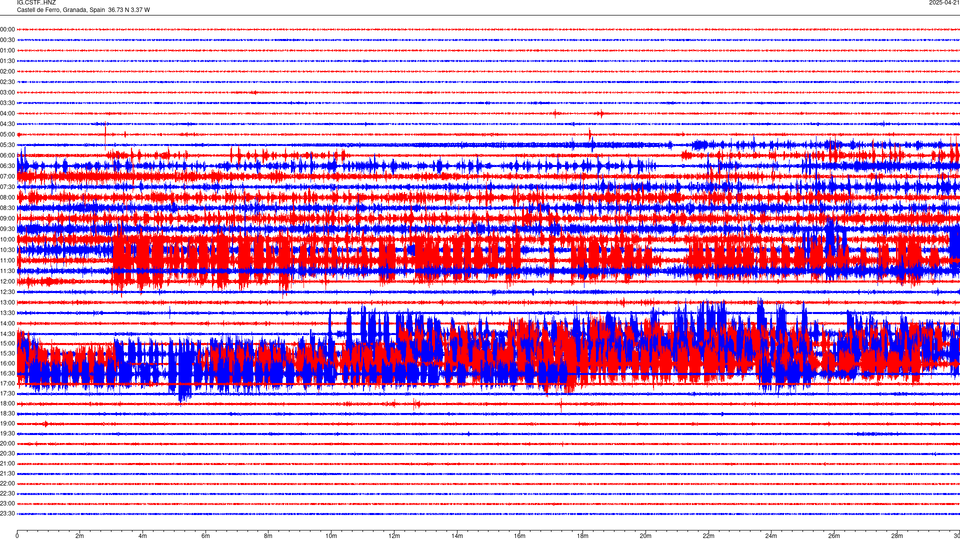
Task: Click the '8m' minute axis label
Action: tap(268, 536)
